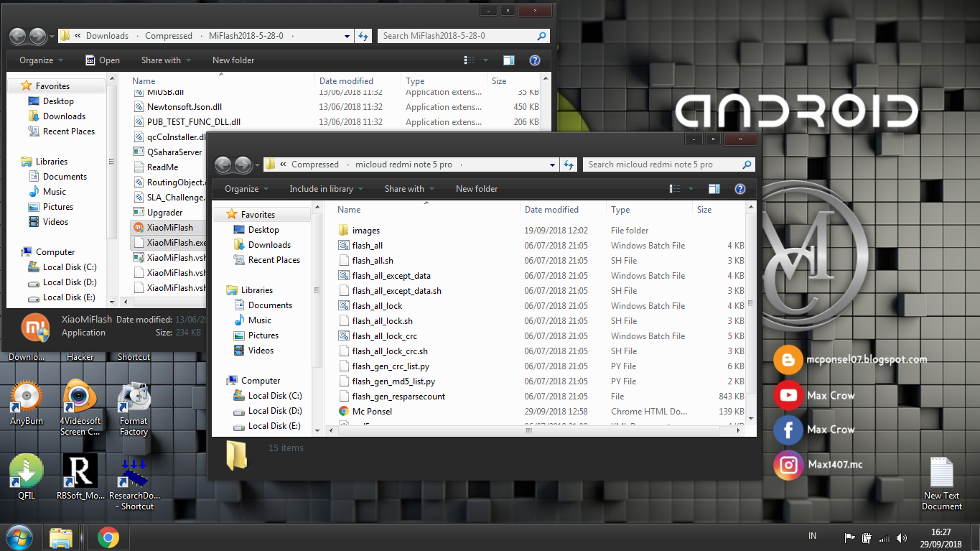Open view options arrow in MiFlash window
Screen dimensions: 980x551
(x=485, y=60)
